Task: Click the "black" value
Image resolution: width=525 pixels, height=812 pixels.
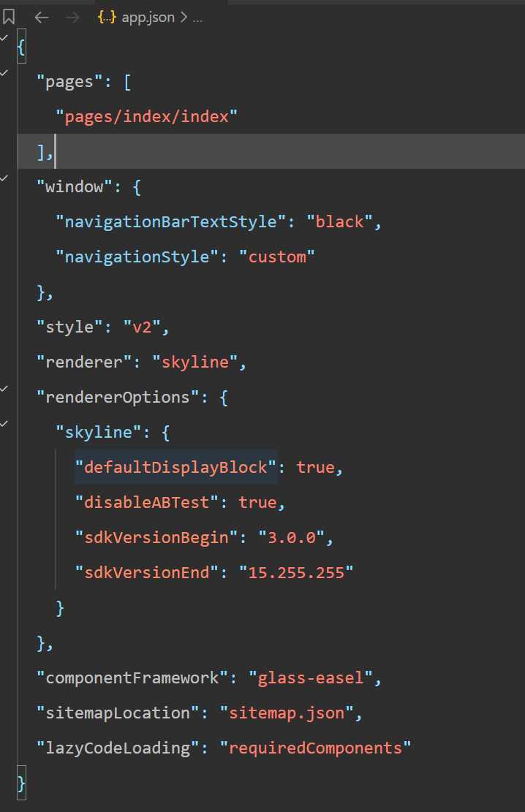Action: click(339, 221)
